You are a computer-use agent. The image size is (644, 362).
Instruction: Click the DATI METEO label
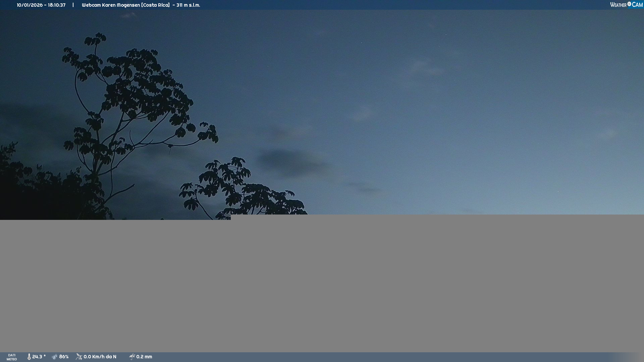[x=12, y=357]
